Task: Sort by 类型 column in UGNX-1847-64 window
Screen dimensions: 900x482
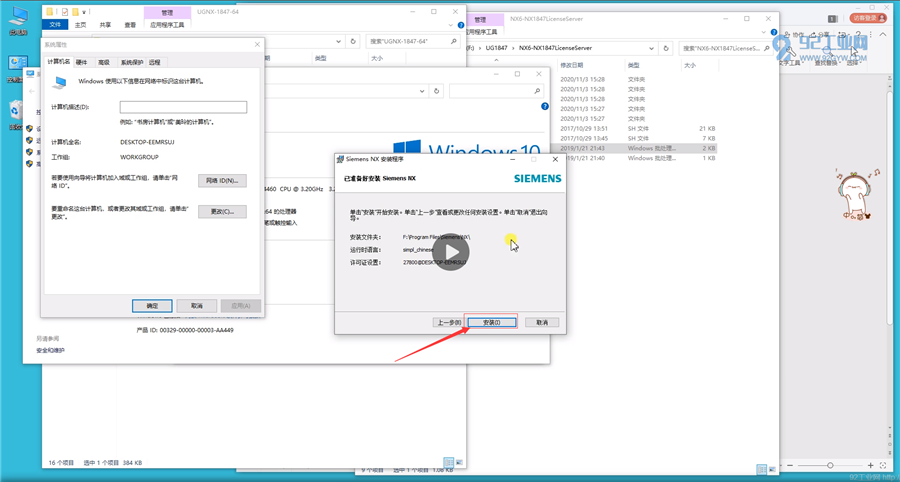Action: pyautogui.click(x=320, y=58)
